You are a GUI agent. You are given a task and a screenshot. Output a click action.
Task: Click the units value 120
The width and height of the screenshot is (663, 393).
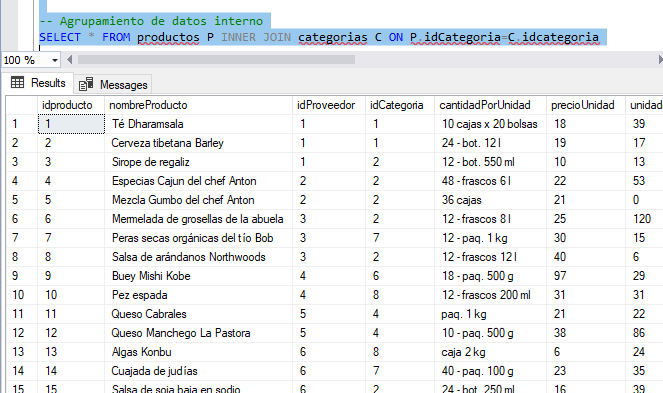coord(644,219)
